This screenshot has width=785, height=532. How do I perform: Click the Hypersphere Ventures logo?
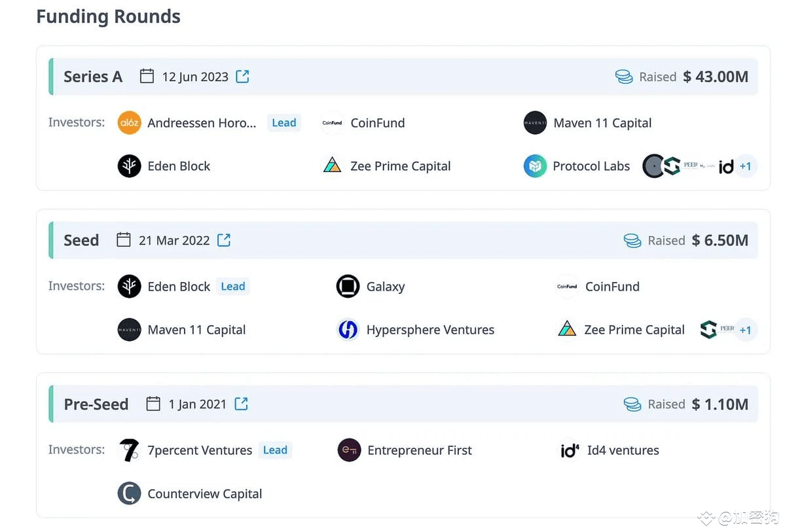pyautogui.click(x=348, y=330)
